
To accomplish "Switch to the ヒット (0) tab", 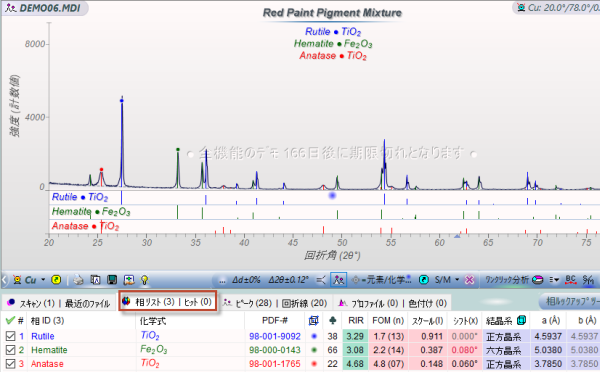I will click(x=198, y=302).
